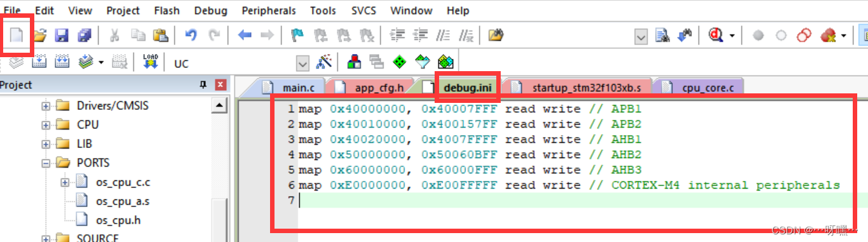Click the Save All icon

click(x=84, y=36)
